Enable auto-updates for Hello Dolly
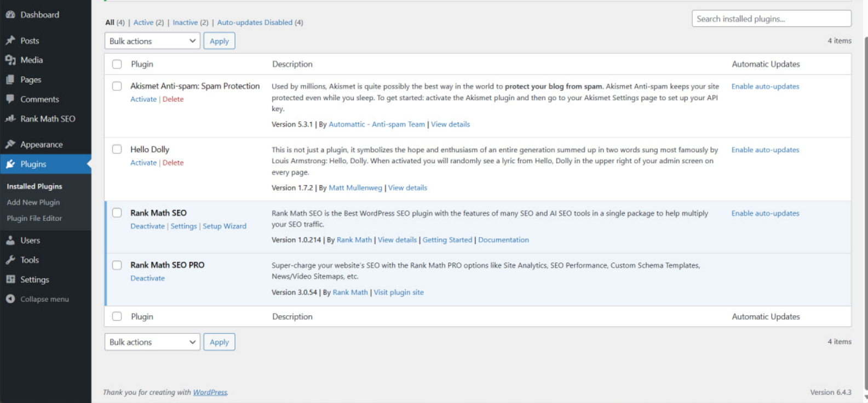This screenshot has height=403, width=868. pyautogui.click(x=765, y=150)
